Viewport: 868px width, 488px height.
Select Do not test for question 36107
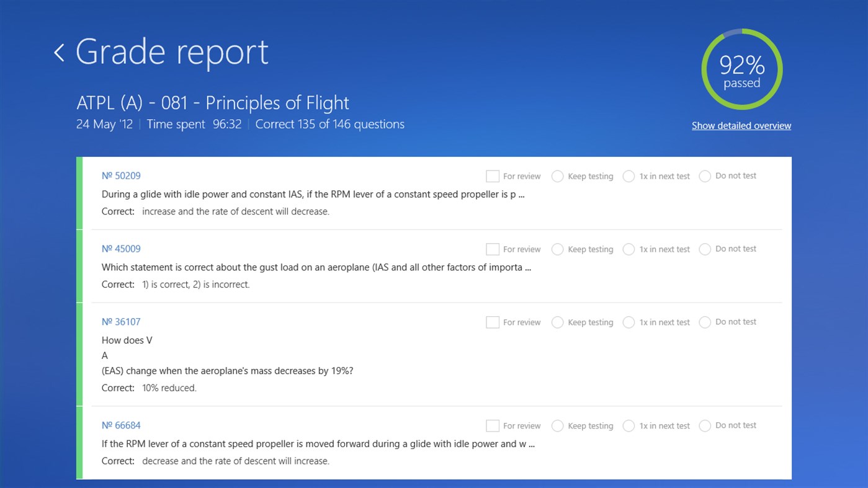(x=705, y=322)
